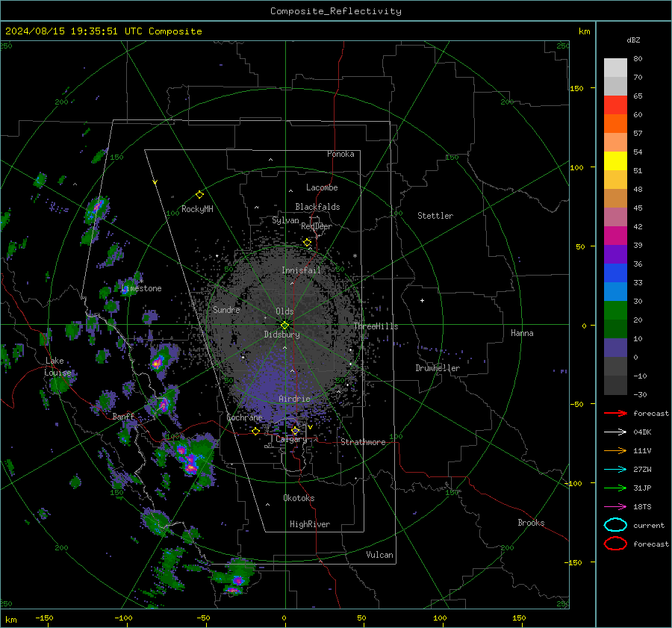
Task: Click the Blackfalds town label
Action: click(317, 207)
